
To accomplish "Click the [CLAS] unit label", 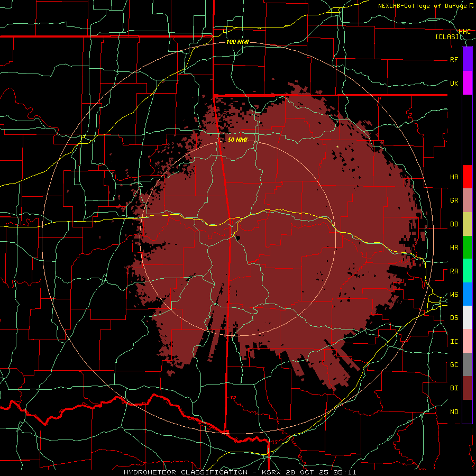I will pos(447,37).
